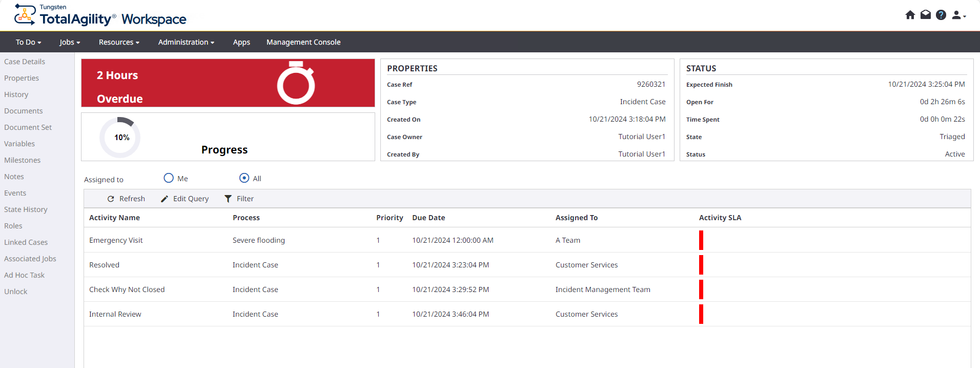Open Management Console menu item
Screen dimensions: 980x368
(x=303, y=42)
